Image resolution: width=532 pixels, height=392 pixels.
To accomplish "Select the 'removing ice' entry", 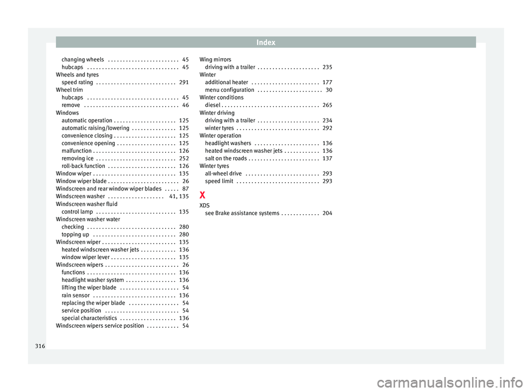I will pos(125,158).
